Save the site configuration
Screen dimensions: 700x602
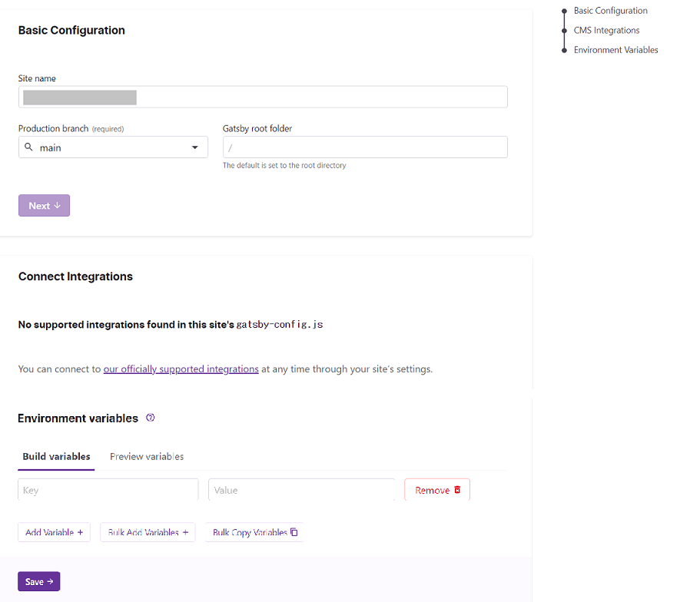pyautogui.click(x=39, y=581)
